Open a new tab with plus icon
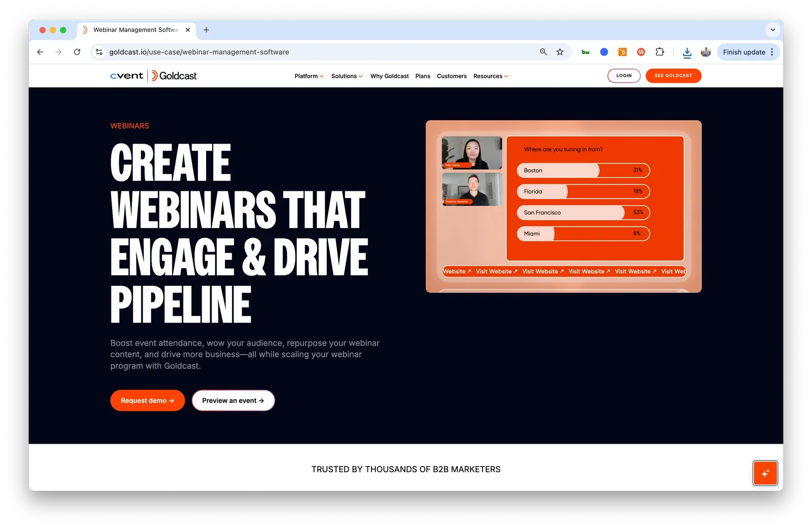Viewport: 812px width, 529px height. [206, 30]
